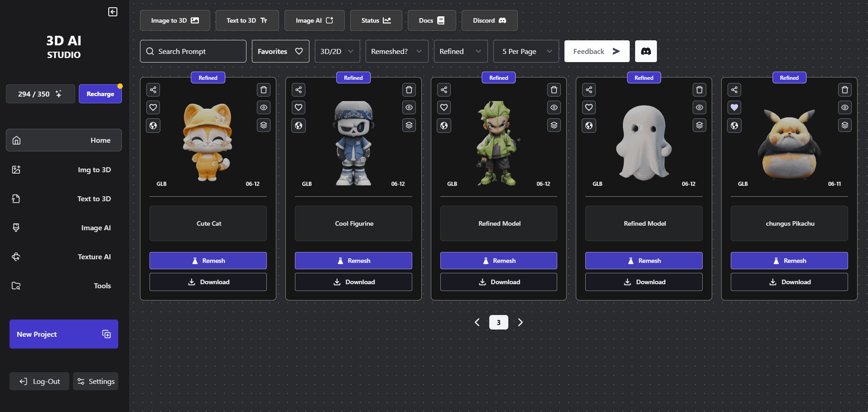Image resolution: width=868 pixels, height=412 pixels.
Task: Open the Image AI top tab
Action: (314, 20)
